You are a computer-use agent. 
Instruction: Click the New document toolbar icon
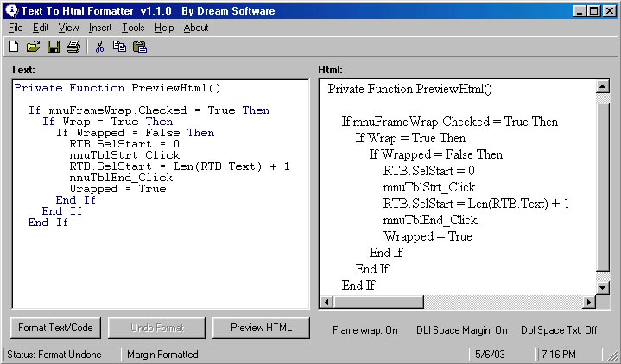13,47
